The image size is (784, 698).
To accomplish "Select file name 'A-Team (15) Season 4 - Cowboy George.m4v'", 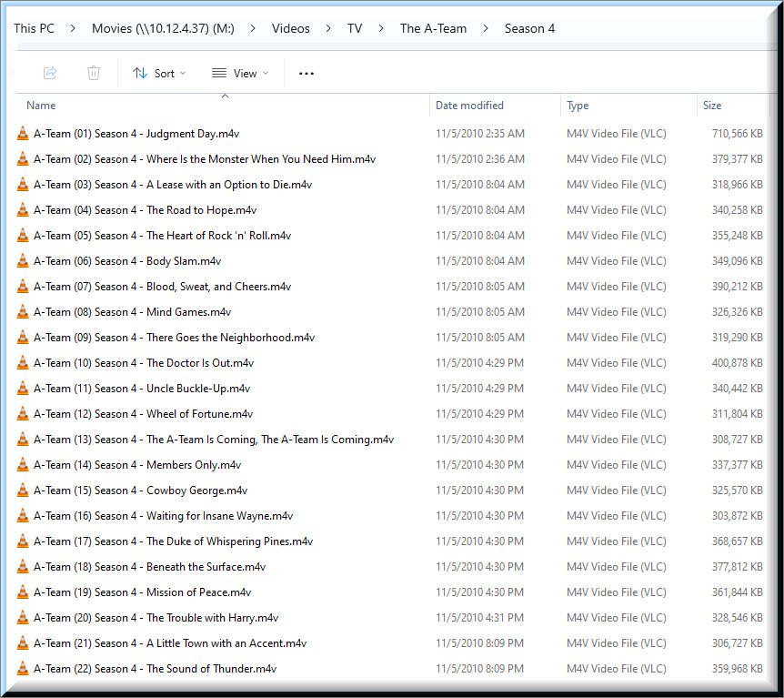I will point(140,491).
